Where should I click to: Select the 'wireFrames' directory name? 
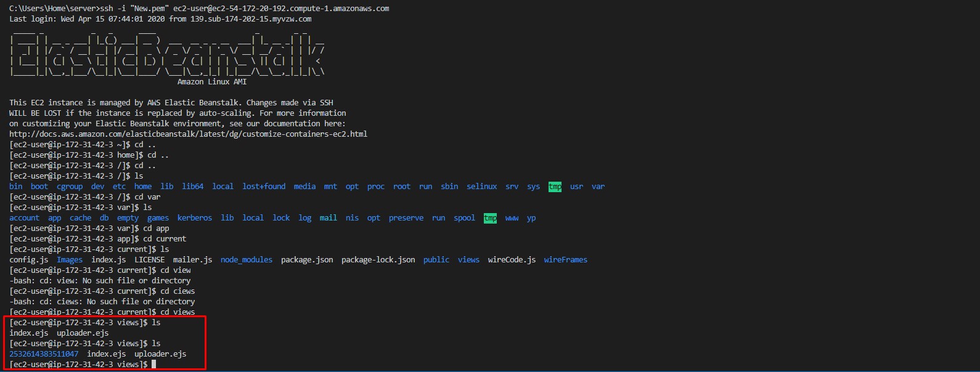pyautogui.click(x=566, y=260)
